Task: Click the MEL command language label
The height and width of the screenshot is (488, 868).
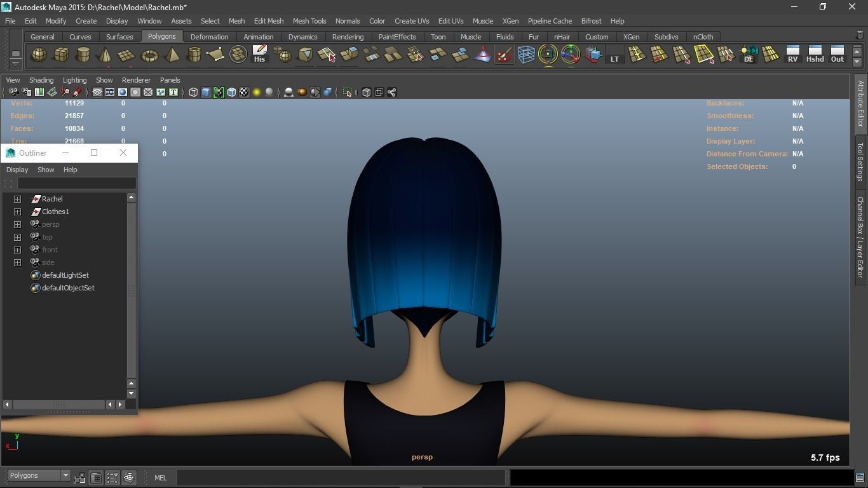Action: point(160,478)
